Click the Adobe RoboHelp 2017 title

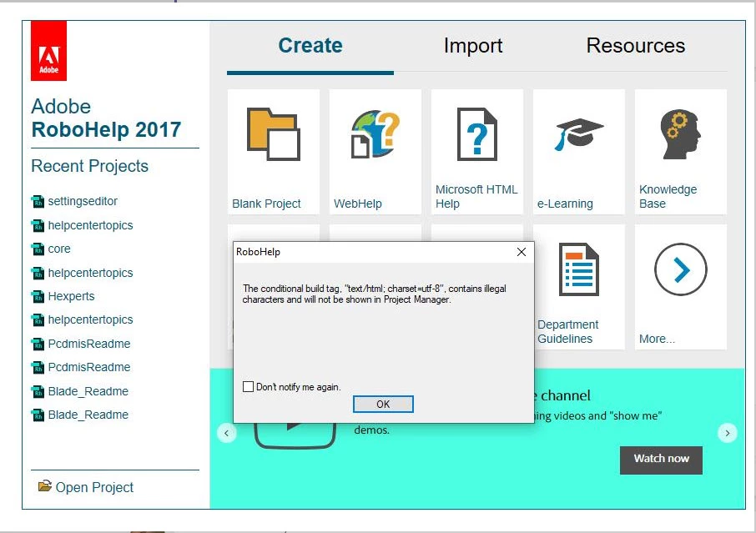pos(106,118)
